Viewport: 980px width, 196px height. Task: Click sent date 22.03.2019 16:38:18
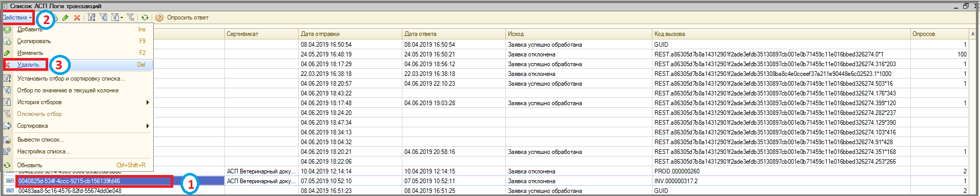[326, 74]
